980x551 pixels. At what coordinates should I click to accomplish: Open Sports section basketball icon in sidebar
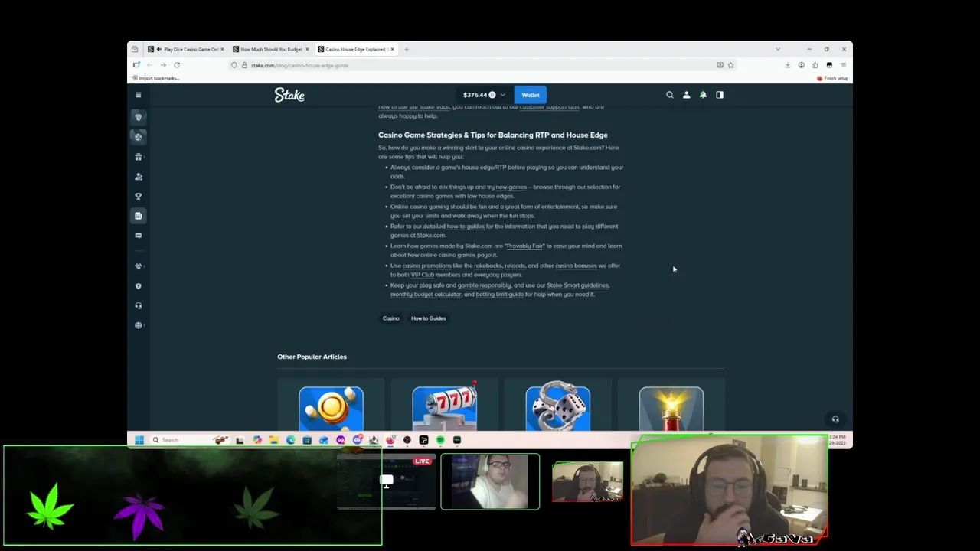pos(139,136)
